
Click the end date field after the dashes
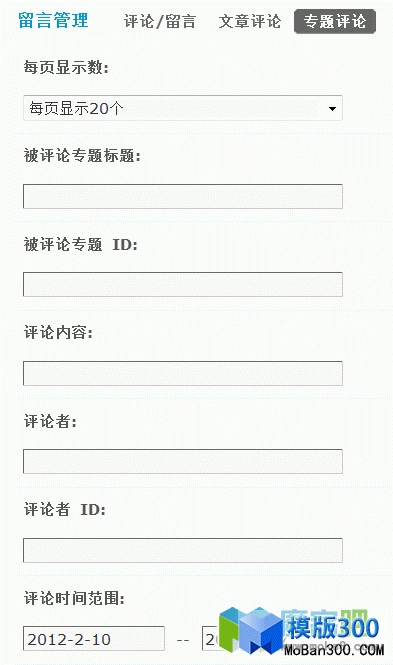(x=211, y=638)
